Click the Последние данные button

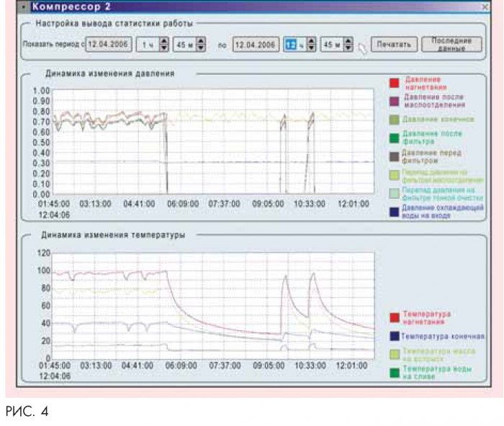(450, 44)
